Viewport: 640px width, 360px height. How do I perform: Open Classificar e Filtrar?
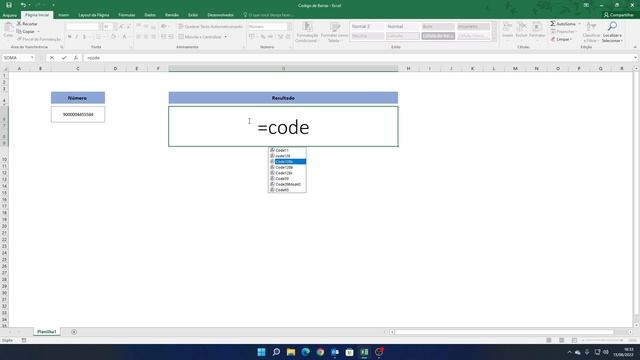pyautogui.click(x=591, y=32)
